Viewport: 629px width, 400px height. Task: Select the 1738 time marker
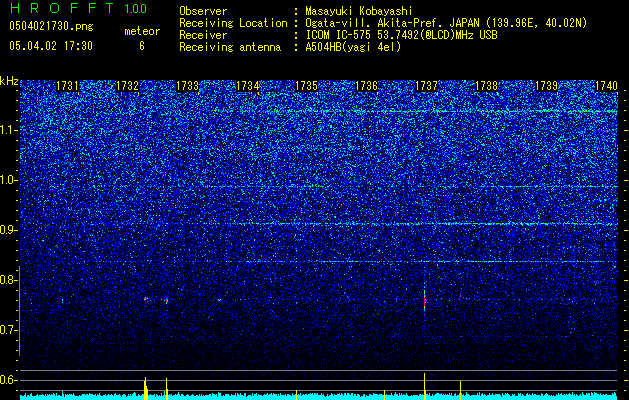click(x=486, y=86)
